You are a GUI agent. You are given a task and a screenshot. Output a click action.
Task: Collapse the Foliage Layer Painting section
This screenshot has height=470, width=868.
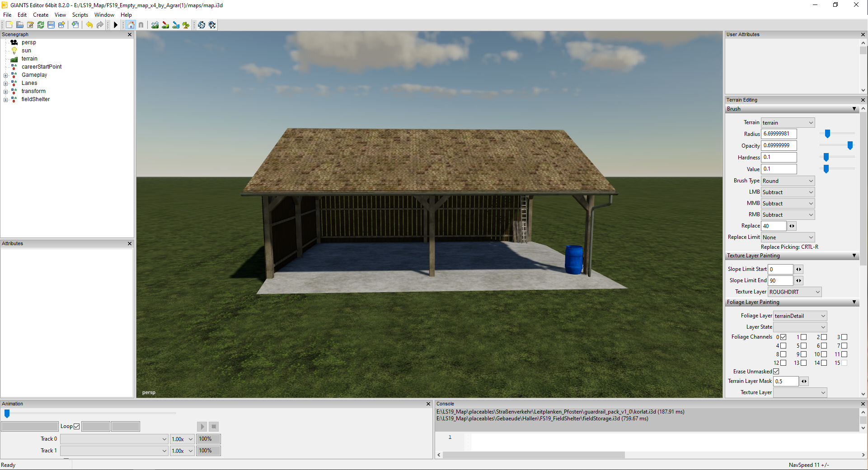pyautogui.click(x=792, y=302)
